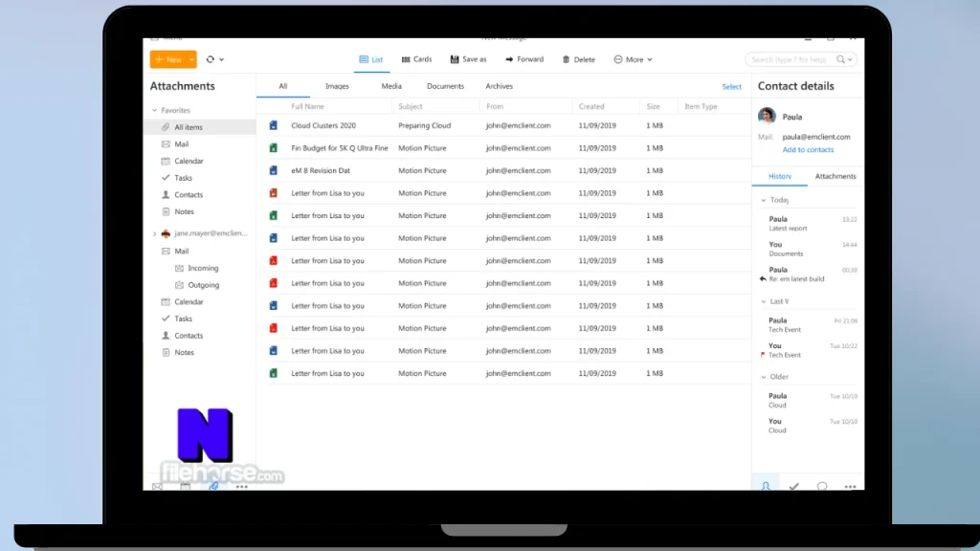Click the All items paperclip icon
The image size is (980, 551).
tap(166, 127)
